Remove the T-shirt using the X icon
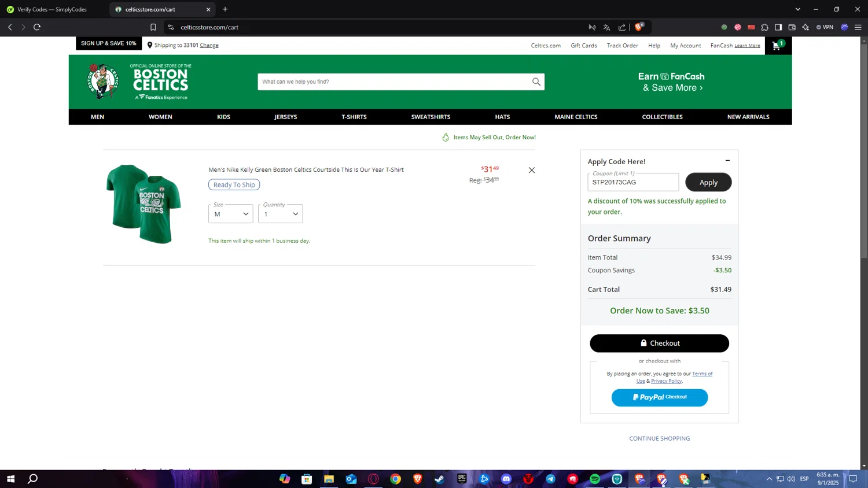The image size is (868, 488). coord(532,170)
